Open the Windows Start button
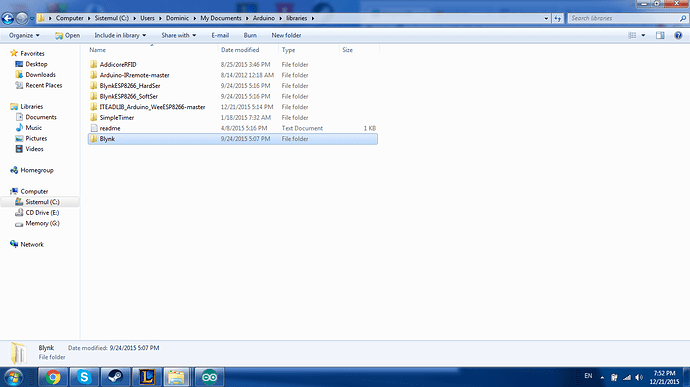Viewport: 690px width, 387px height. pyautogui.click(x=14, y=377)
